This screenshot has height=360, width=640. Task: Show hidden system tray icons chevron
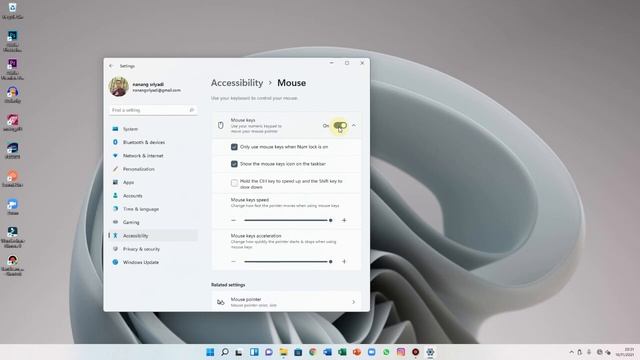pos(571,352)
